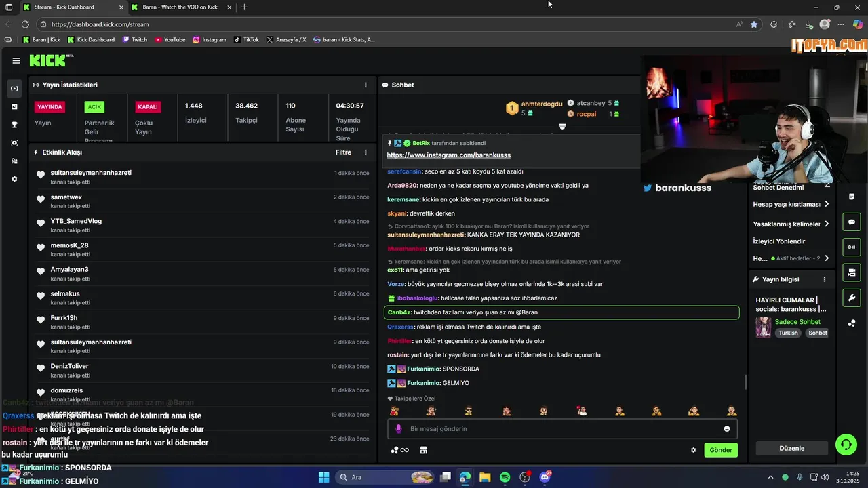Open Etkinlik Akışı three-dot options
This screenshot has width=868, height=488.
pyautogui.click(x=366, y=152)
